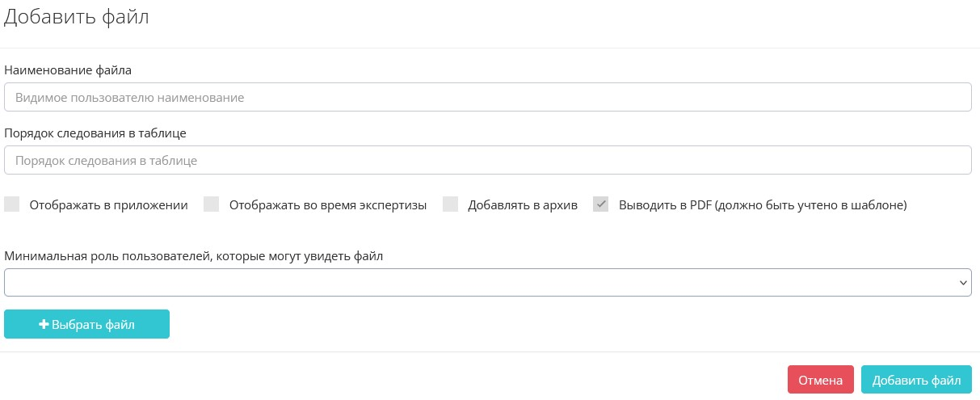The image size is (980, 400).
Task: Click the Минимальная роль пользователей label
Action: 193,256
